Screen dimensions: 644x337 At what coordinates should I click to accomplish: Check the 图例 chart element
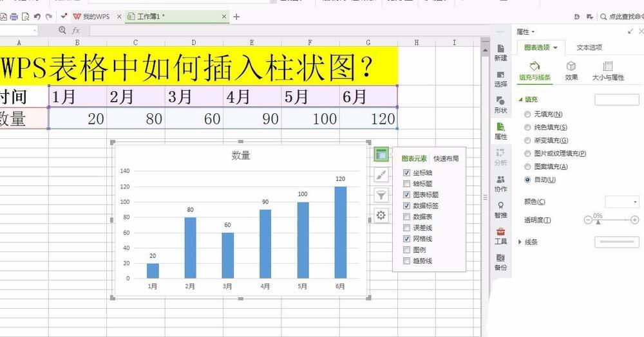tap(406, 250)
